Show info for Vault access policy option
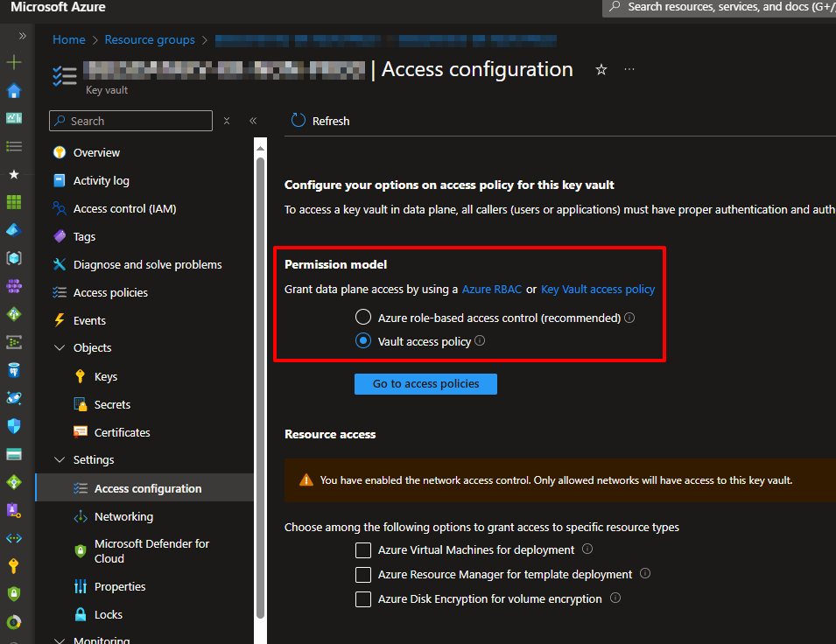836x644 pixels. (480, 340)
